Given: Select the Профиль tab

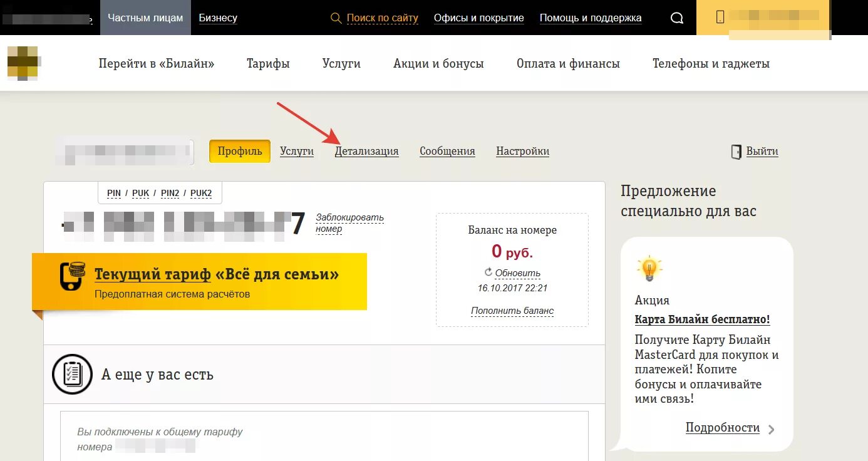Looking at the screenshot, I should pyautogui.click(x=240, y=152).
